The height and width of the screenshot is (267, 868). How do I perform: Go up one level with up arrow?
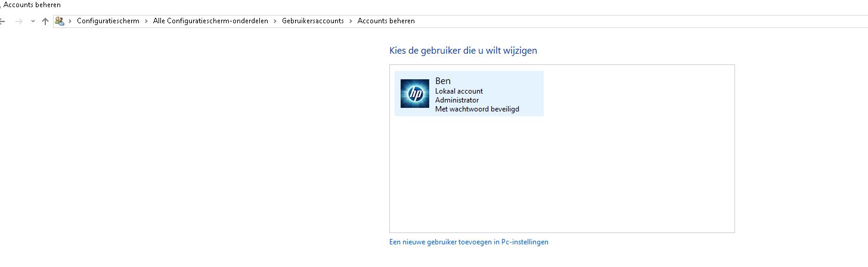click(45, 21)
